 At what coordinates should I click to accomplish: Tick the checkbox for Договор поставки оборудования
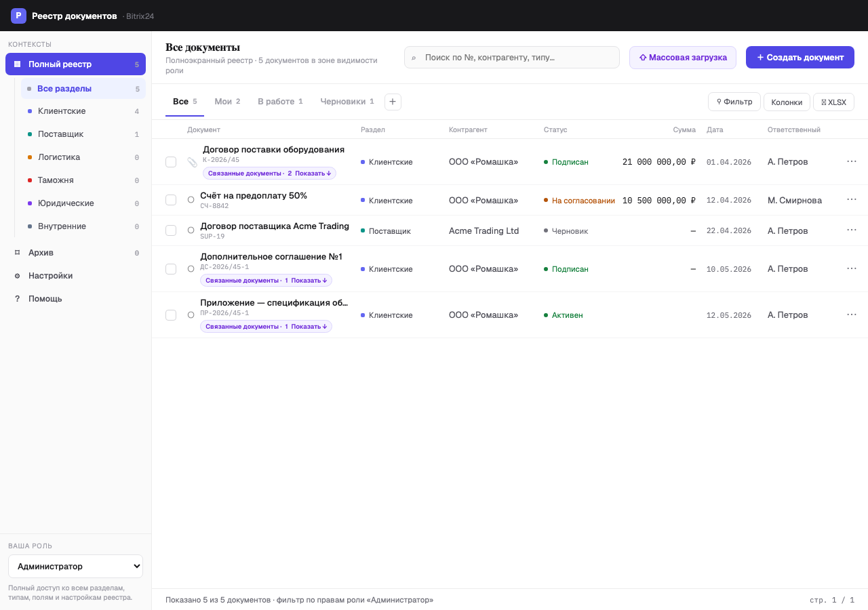171,162
